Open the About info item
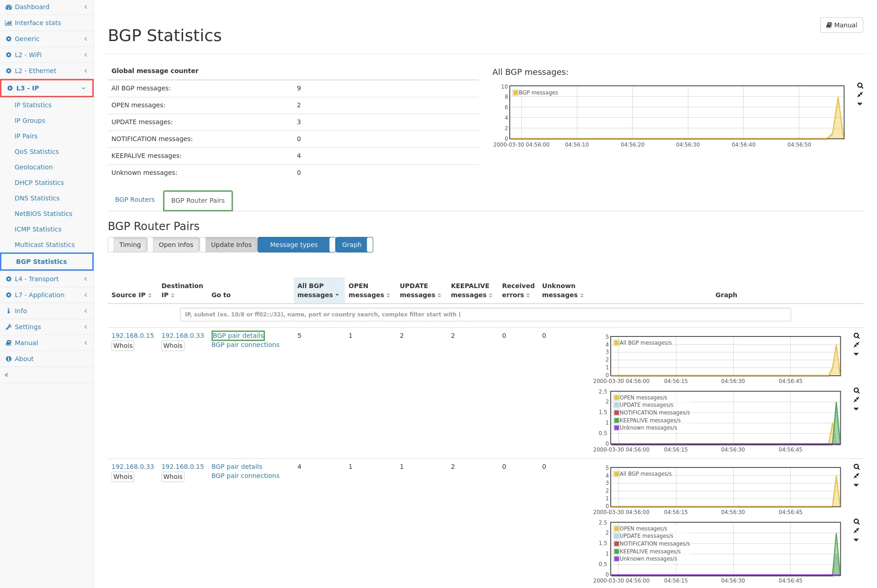The height and width of the screenshot is (588, 877). coord(24,359)
